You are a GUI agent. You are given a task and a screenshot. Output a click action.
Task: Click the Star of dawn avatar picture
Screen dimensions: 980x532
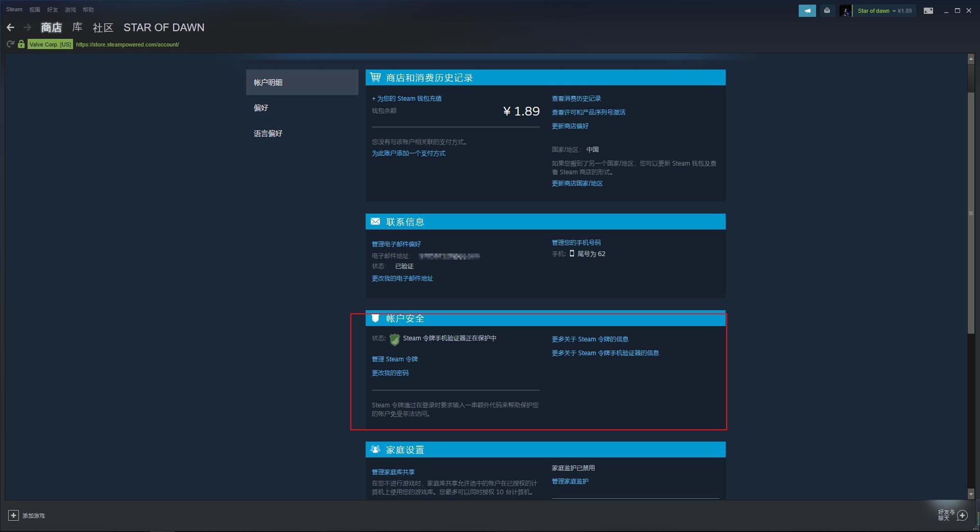846,11
